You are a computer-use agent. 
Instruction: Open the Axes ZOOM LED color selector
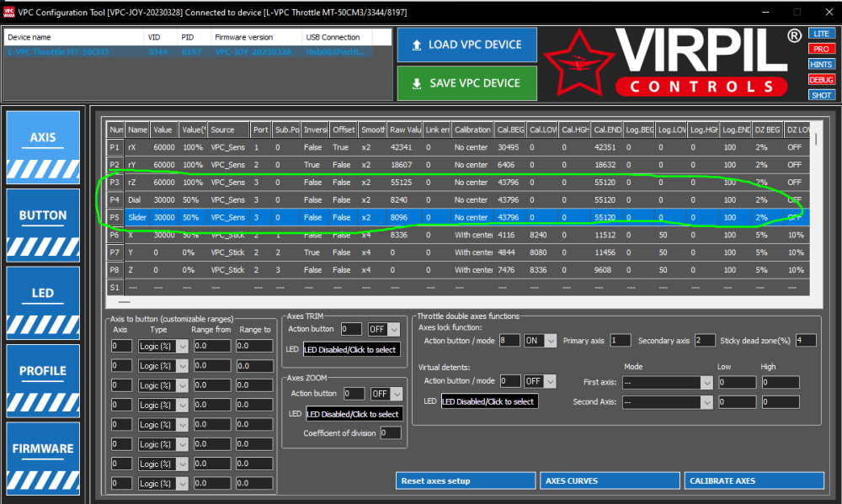point(354,414)
